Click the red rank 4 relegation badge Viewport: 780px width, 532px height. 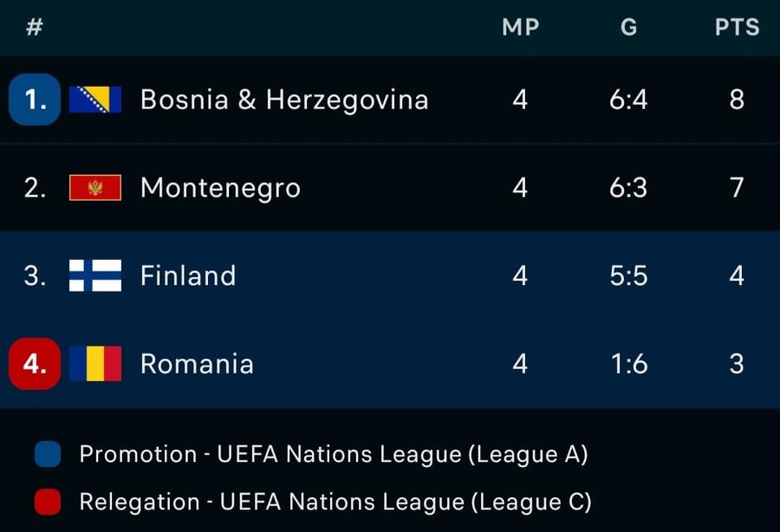coord(35,363)
